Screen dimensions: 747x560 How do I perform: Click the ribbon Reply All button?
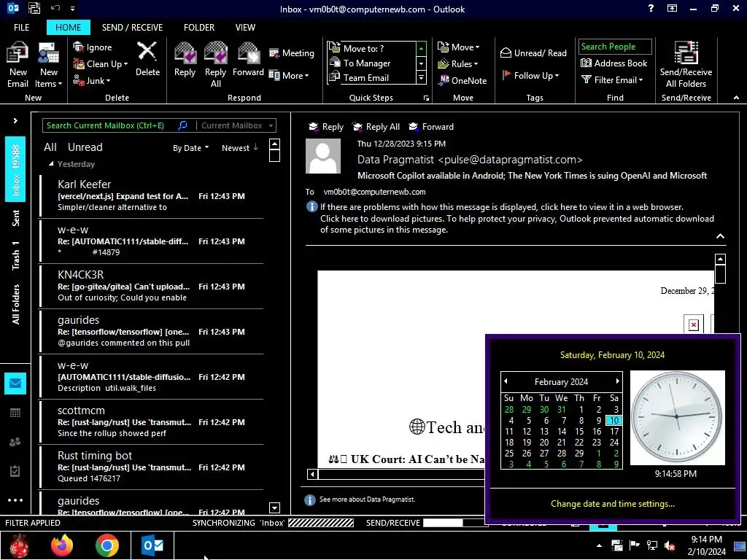click(215, 65)
